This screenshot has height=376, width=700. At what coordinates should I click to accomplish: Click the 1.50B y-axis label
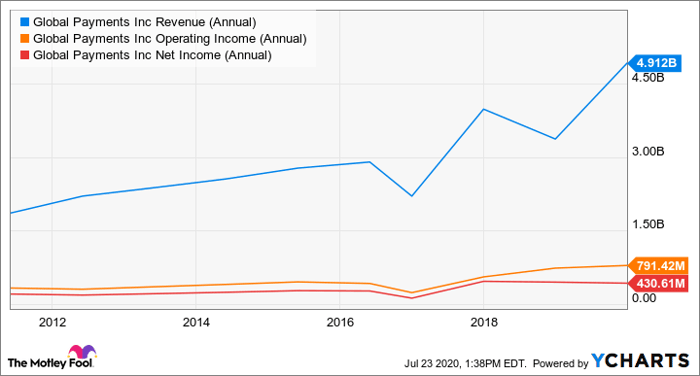coord(648,224)
